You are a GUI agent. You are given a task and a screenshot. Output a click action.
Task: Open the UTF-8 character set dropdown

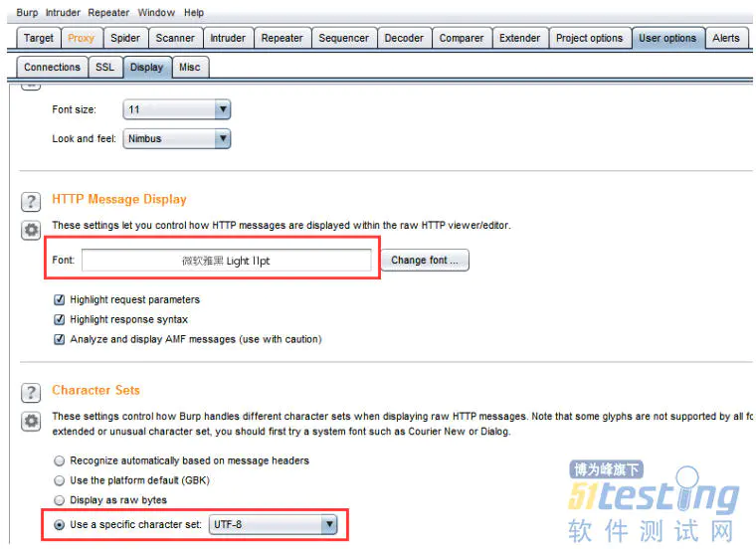coord(273,524)
